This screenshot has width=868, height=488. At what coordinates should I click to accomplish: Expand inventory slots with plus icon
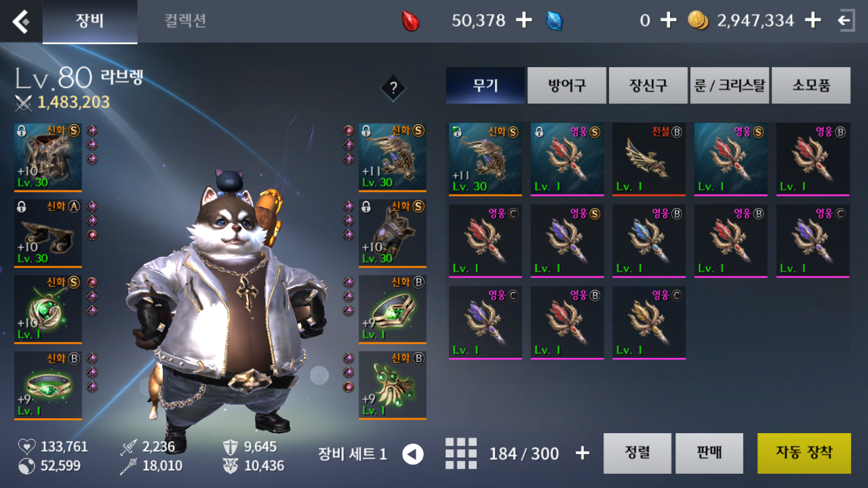tap(582, 453)
